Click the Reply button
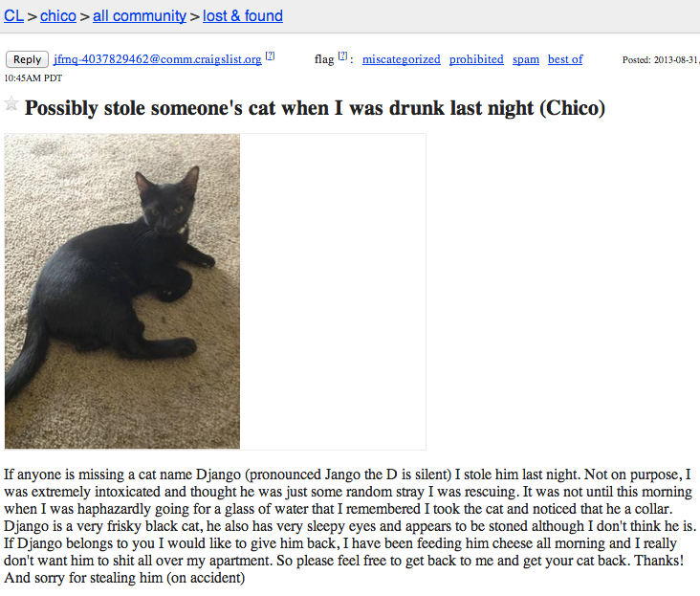Image resolution: width=700 pixels, height=596 pixels. coord(27,59)
